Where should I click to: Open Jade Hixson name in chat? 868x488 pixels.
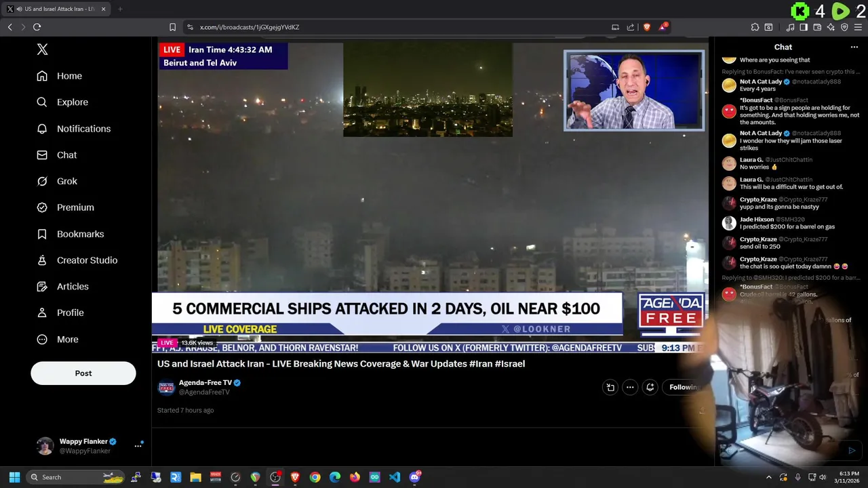(x=757, y=220)
